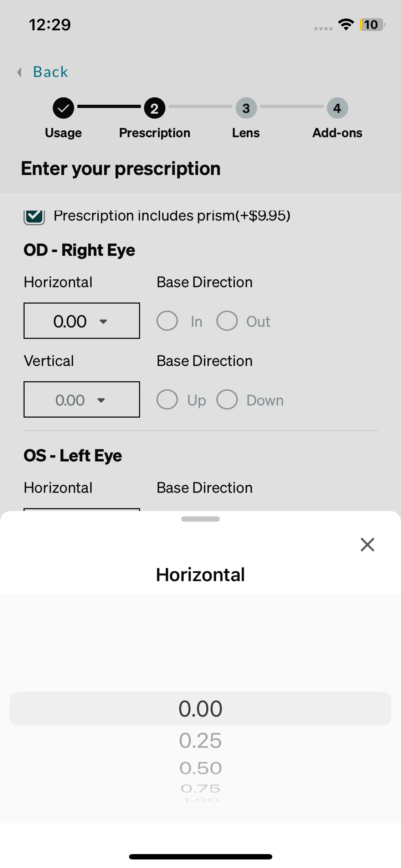
Task: Tap the back chevron arrow icon
Action: [x=20, y=72]
